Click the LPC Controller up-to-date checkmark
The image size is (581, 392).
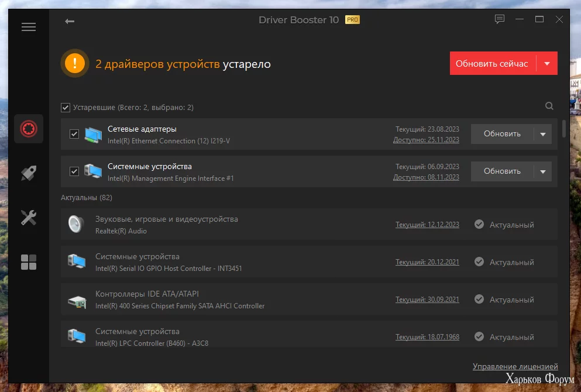pos(479,337)
